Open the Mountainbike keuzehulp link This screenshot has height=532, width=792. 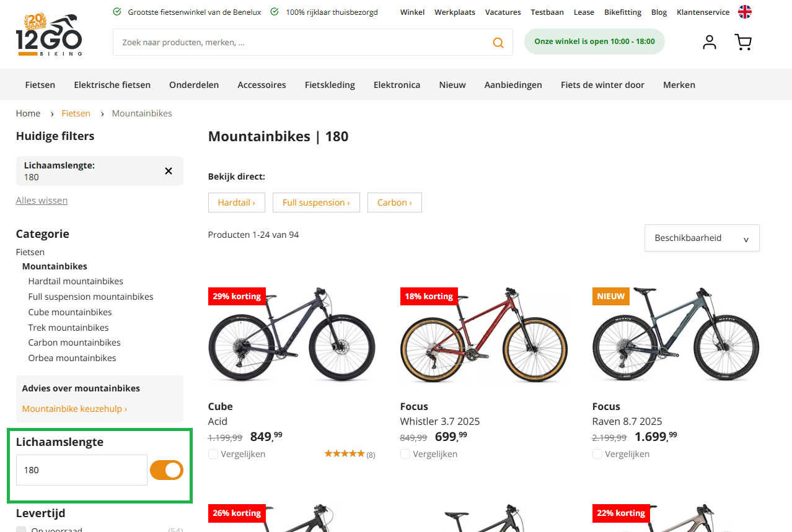(x=74, y=408)
